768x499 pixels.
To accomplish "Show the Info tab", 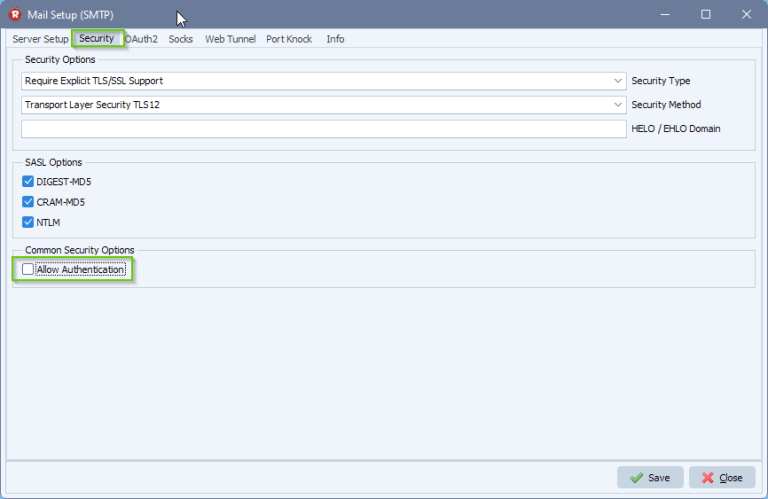I will (x=336, y=39).
